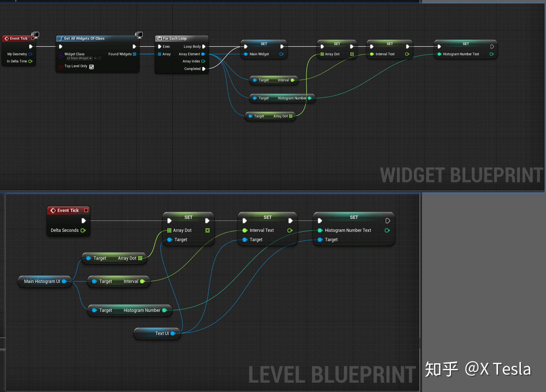Image resolution: width=546 pixels, height=392 pixels.
Task: Click the loop icon on the For Each Loop node
Action: click(159, 38)
